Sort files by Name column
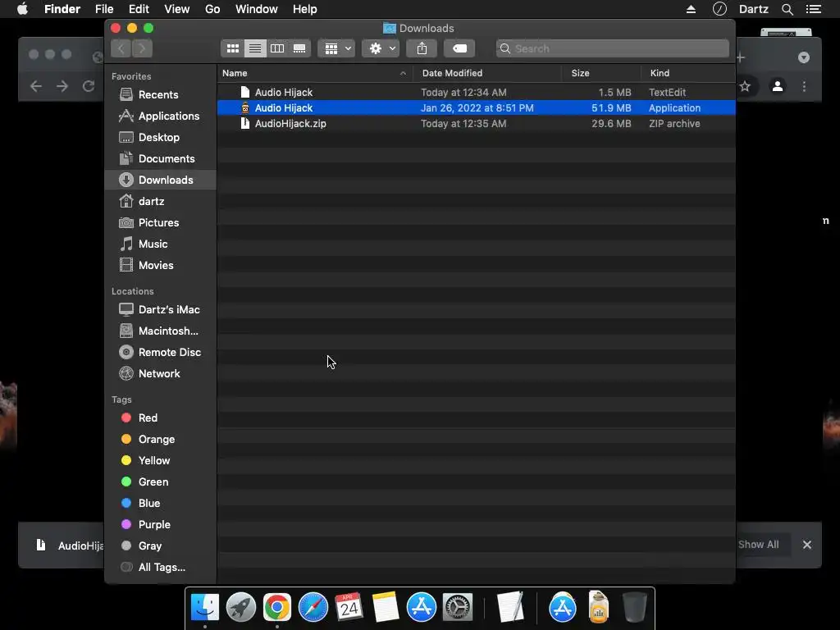Screen dimensions: 840x630 [314, 73]
